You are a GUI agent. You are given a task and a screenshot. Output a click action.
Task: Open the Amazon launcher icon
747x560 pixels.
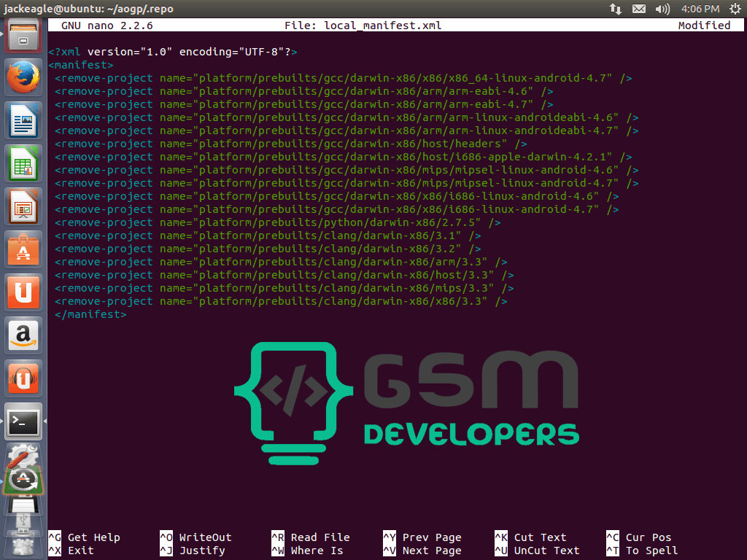[23, 335]
